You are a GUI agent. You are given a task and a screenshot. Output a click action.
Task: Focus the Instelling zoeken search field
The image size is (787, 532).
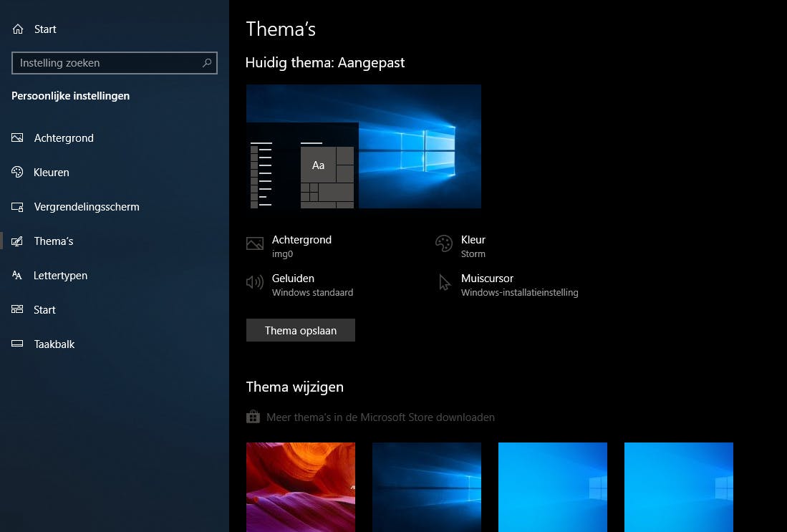[x=115, y=63]
